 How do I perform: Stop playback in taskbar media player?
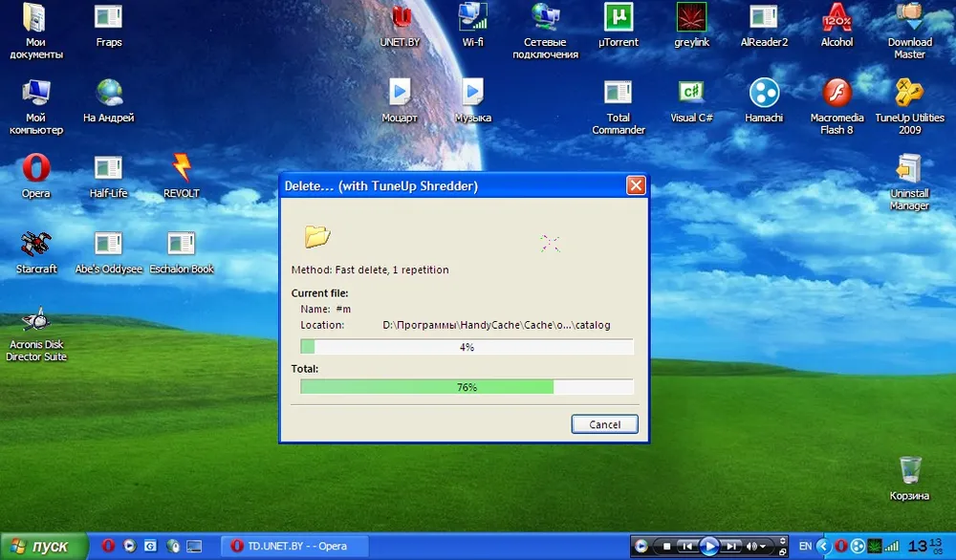[x=666, y=547]
